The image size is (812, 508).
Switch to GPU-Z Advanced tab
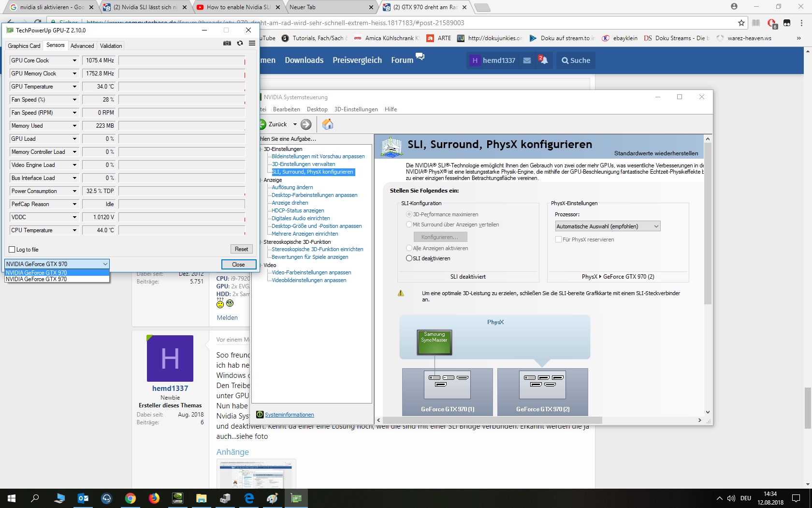click(x=82, y=46)
